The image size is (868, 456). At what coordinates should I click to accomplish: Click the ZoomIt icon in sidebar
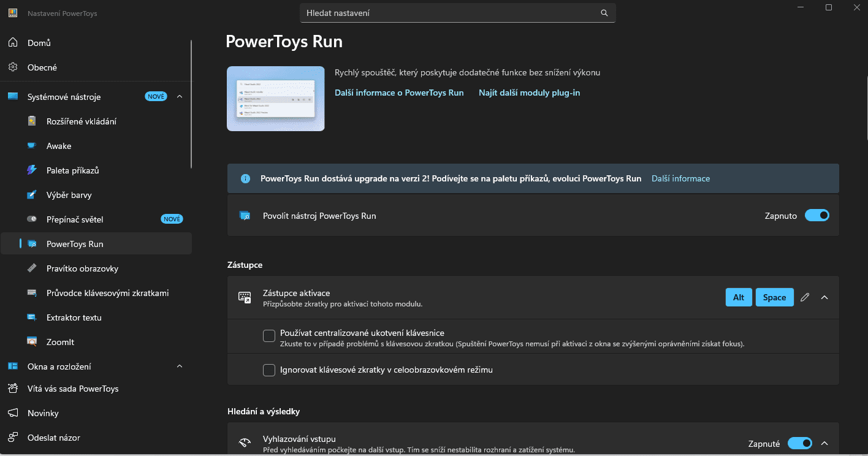(32, 342)
